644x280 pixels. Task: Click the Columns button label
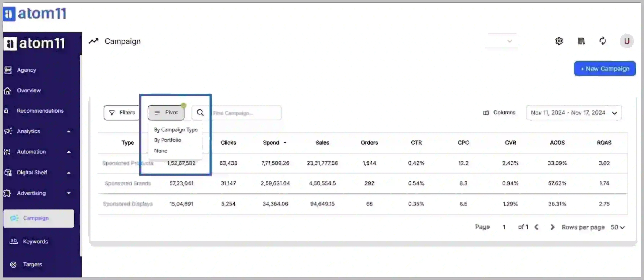pos(504,113)
